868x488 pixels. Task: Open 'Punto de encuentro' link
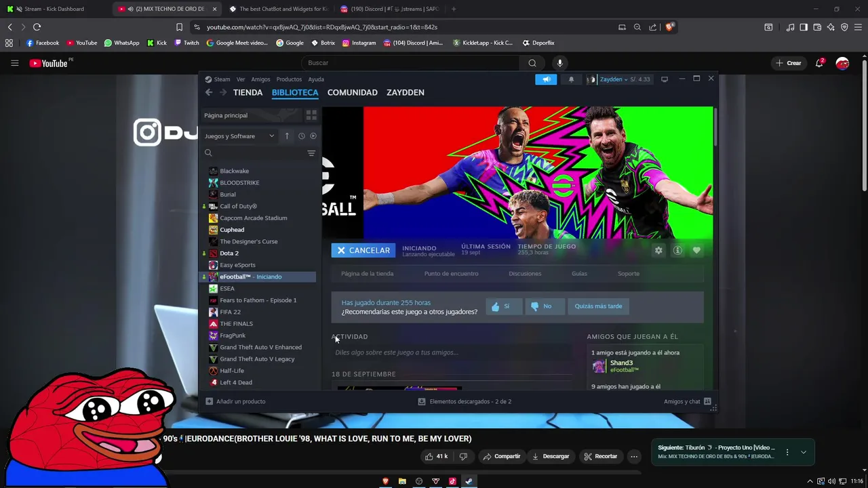451,274
